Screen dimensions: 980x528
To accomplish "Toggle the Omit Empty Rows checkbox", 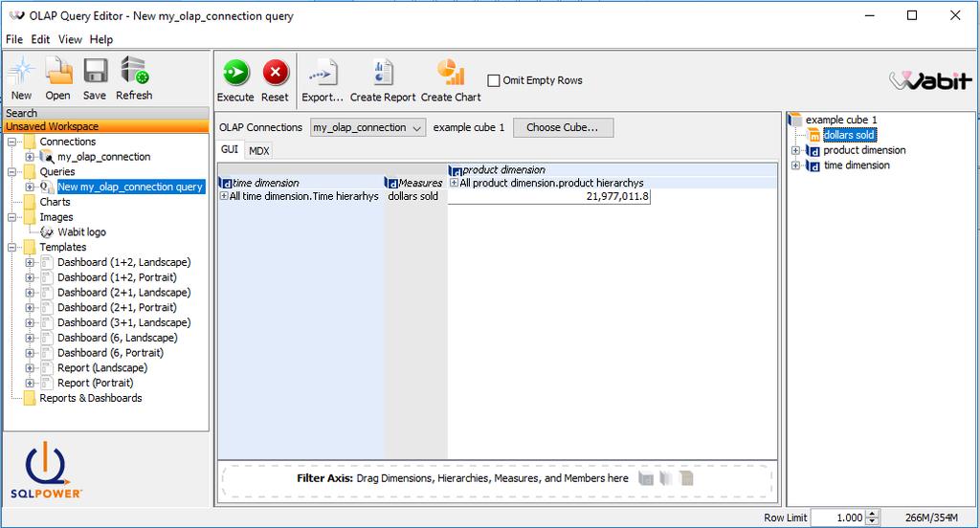I will click(x=494, y=80).
